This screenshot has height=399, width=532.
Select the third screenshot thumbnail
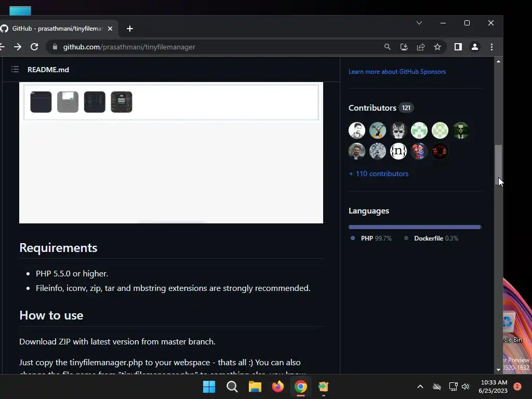tap(95, 102)
